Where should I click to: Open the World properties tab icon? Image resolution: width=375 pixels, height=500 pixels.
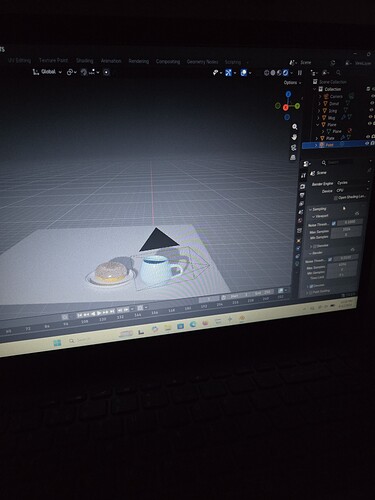pyautogui.click(x=300, y=220)
